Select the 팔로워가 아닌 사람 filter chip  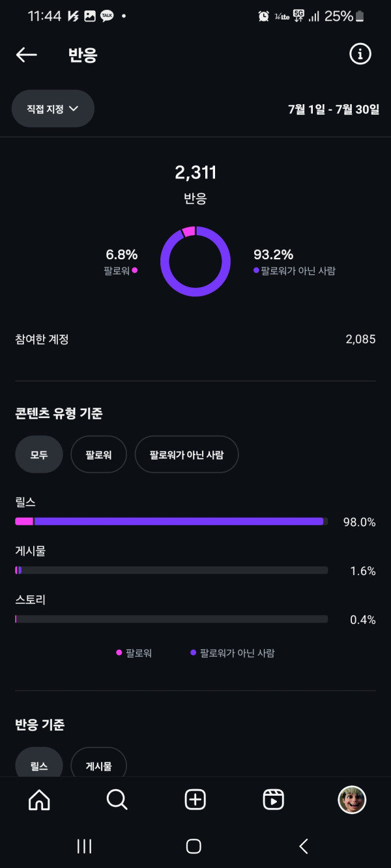coord(186,455)
